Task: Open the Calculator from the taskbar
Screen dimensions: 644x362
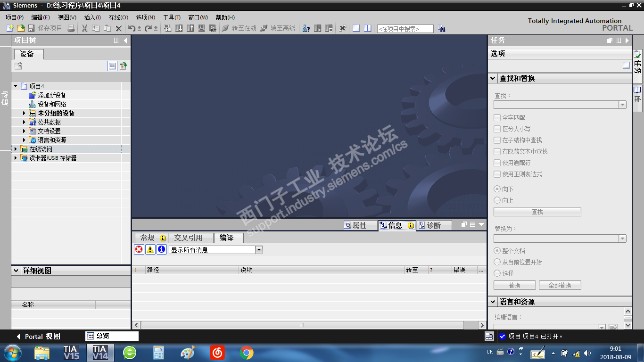Action: [x=158, y=353]
